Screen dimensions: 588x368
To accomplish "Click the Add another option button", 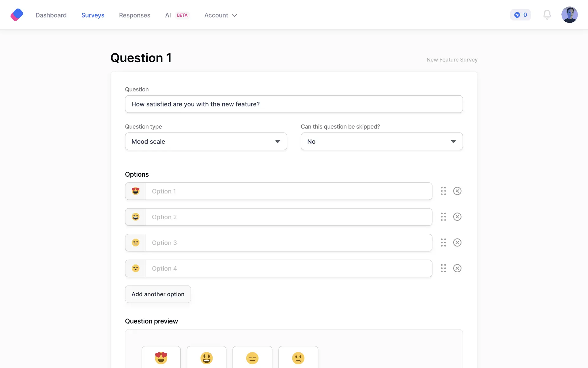I will pyautogui.click(x=158, y=294).
